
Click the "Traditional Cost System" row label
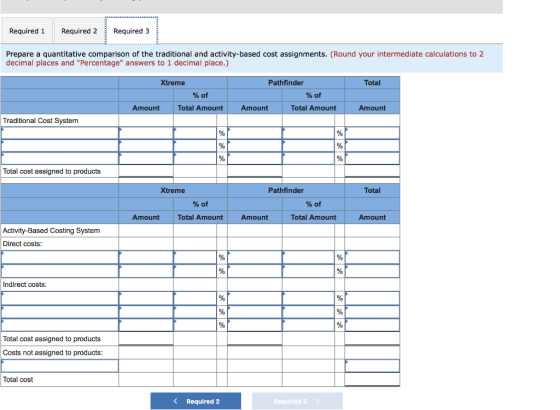click(40, 120)
